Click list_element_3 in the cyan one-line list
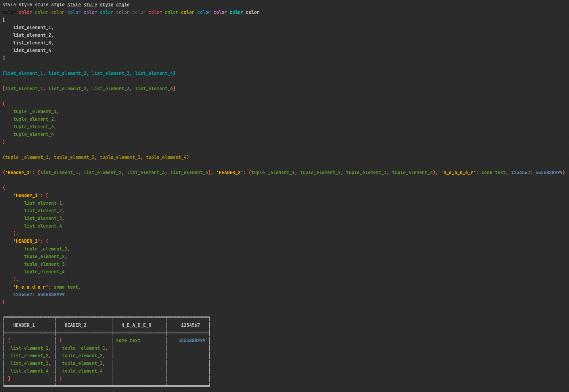569x392 pixels. pyautogui.click(x=110, y=73)
